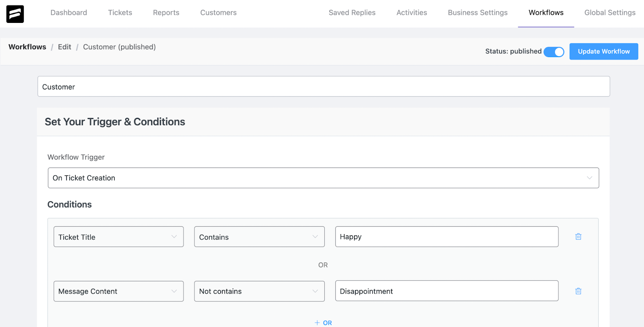644x327 pixels.
Task: Open the Saved Replies tab
Action: pyautogui.click(x=352, y=13)
